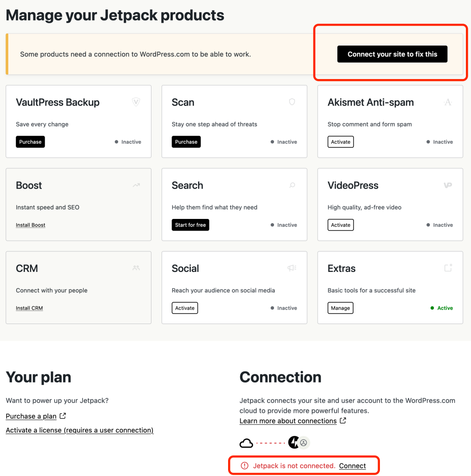The width and height of the screenshot is (471, 476).
Task: Click the Search magnifier icon
Action: (x=292, y=185)
